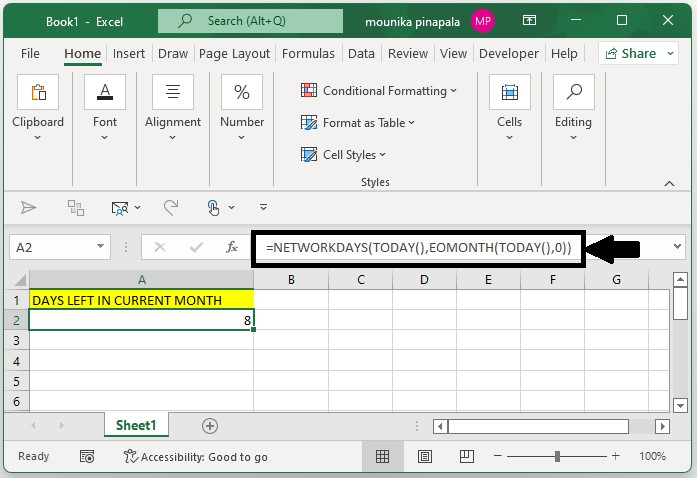
Task: Click the Send paper-plane icon in quick toolbar
Action: pos(28,207)
